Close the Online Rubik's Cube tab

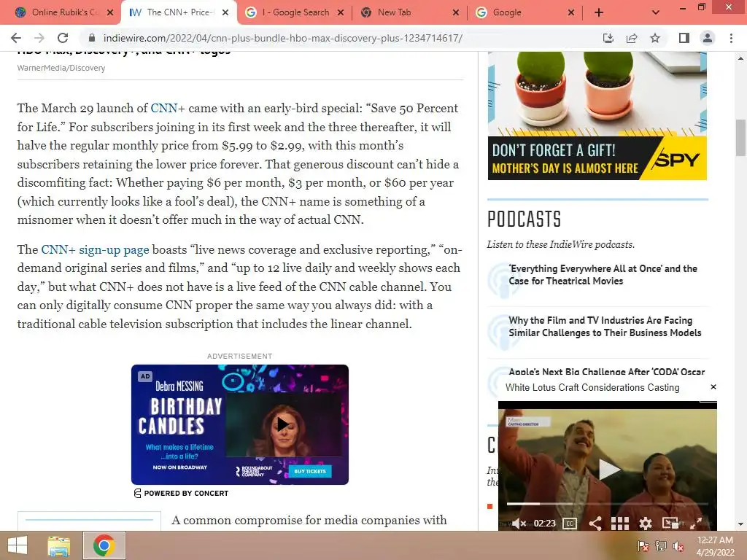click(x=110, y=12)
